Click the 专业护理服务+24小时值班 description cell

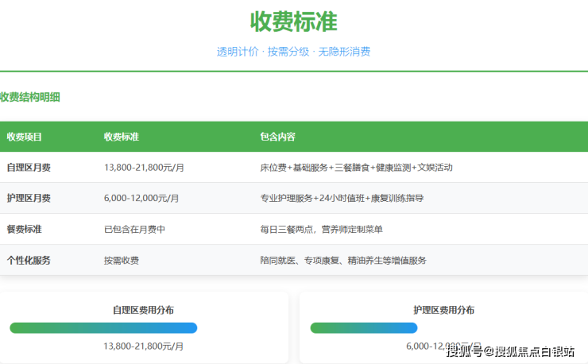pos(342,198)
